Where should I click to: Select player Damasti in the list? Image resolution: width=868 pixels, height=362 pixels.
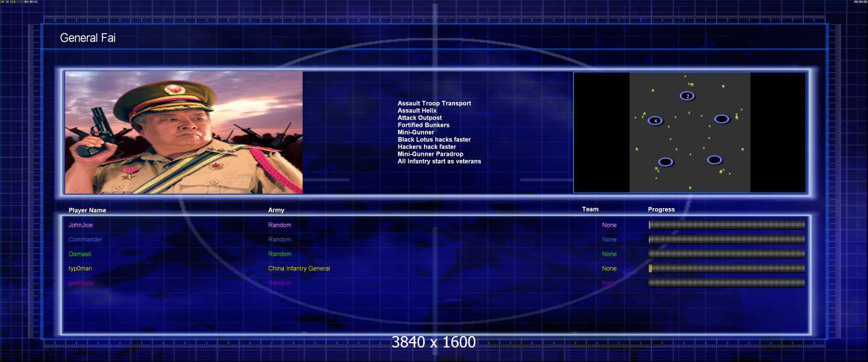tap(81, 254)
